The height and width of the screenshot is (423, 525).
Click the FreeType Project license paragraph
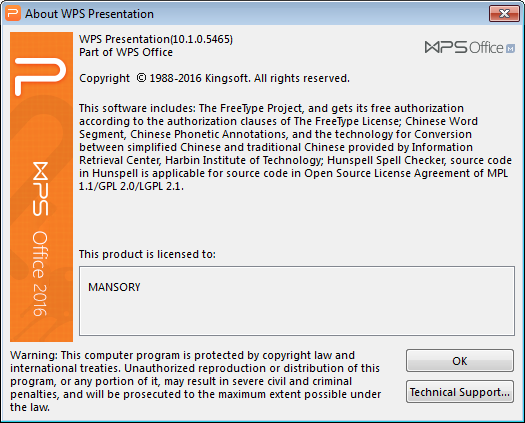(x=295, y=147)
